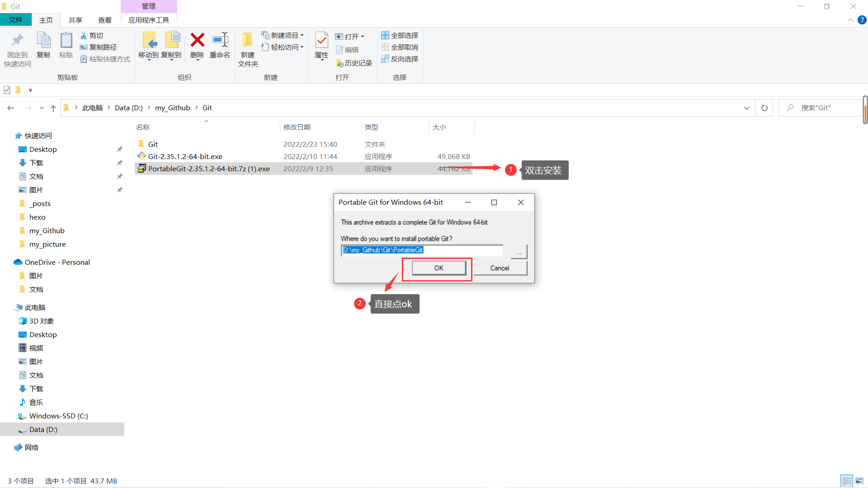Open my_picture in quick access
This screenshot has width=868, height=488.
[47, 244]
